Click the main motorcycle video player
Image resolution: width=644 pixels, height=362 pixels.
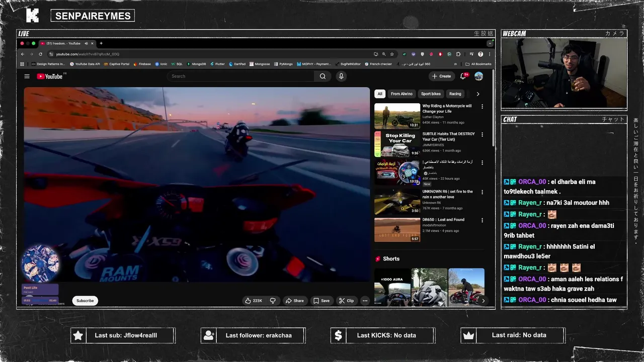click(197, 185)
